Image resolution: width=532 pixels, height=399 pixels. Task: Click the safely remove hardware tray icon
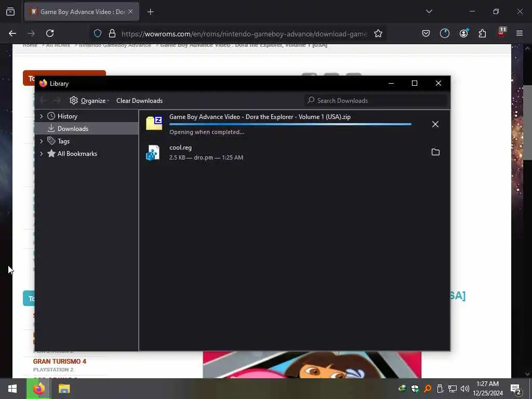pyautogui.click(x=440, y=389)
